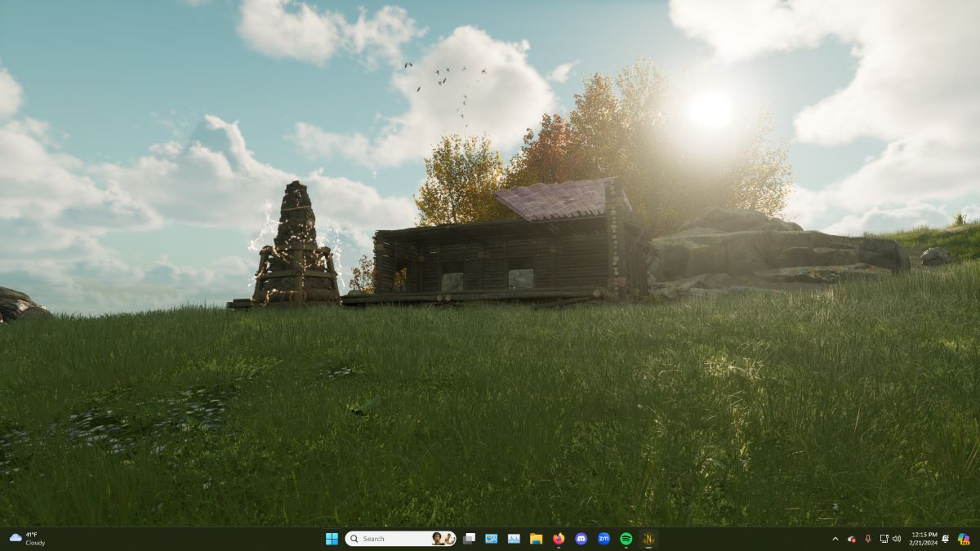Image resolution: width=980 pixels, height=551 pixels.
Task: Open Task View
Action: click(470, 539)
